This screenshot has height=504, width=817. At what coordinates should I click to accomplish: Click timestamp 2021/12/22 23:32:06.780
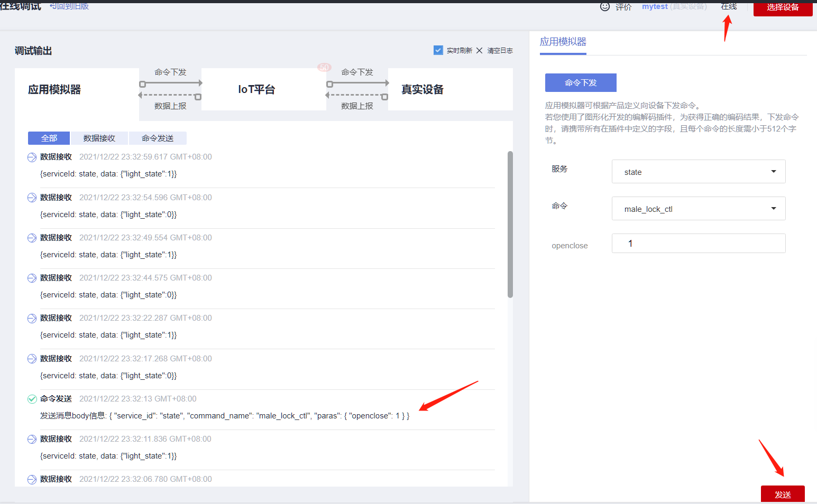[145, 479]
